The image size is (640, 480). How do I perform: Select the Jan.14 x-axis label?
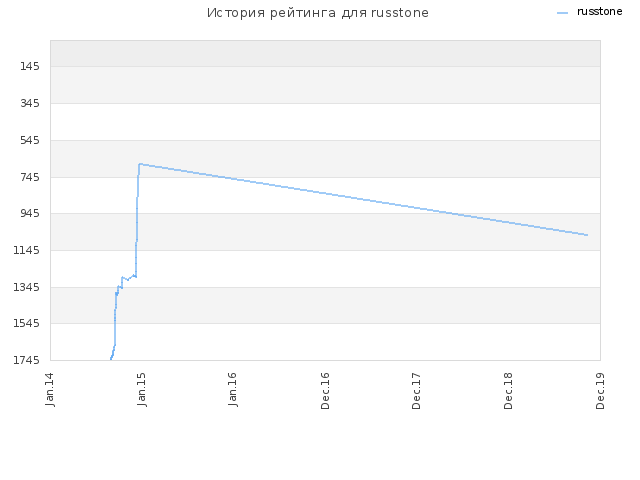click(50, 389)
